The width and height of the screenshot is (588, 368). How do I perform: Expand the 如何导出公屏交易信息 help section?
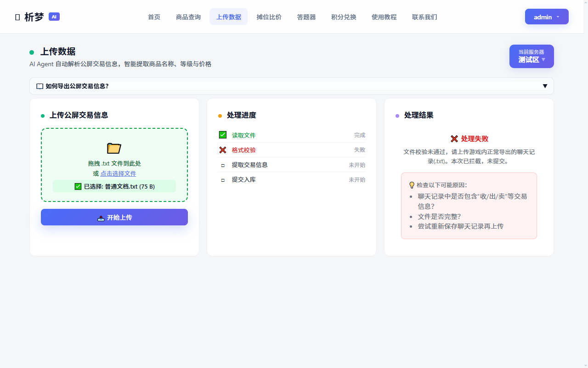(292, 86)
